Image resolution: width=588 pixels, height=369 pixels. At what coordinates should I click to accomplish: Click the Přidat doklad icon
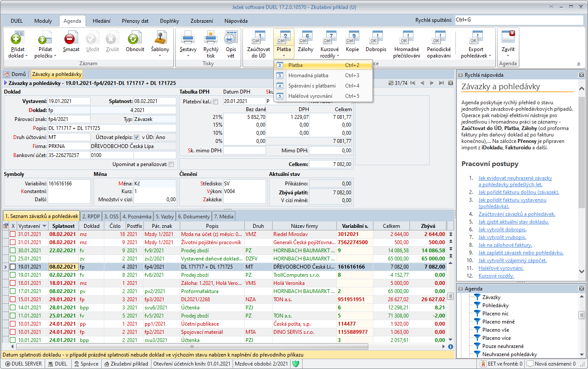point(18,38)
